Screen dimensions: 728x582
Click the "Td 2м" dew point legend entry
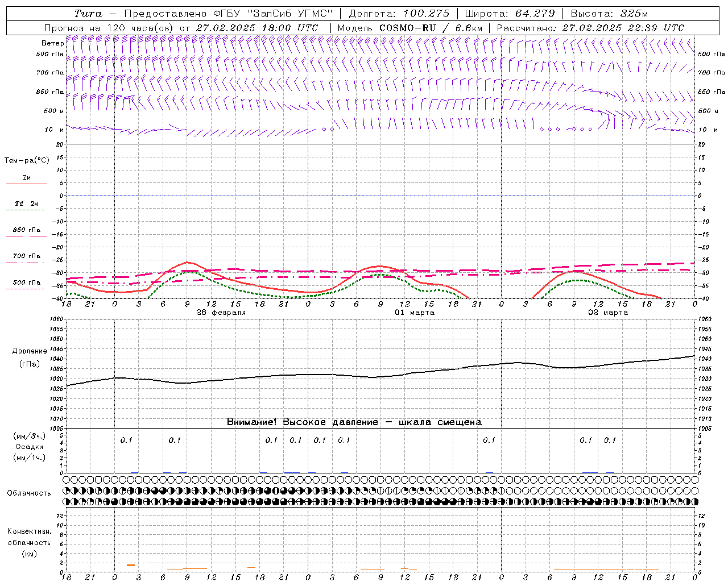point(26,203)
